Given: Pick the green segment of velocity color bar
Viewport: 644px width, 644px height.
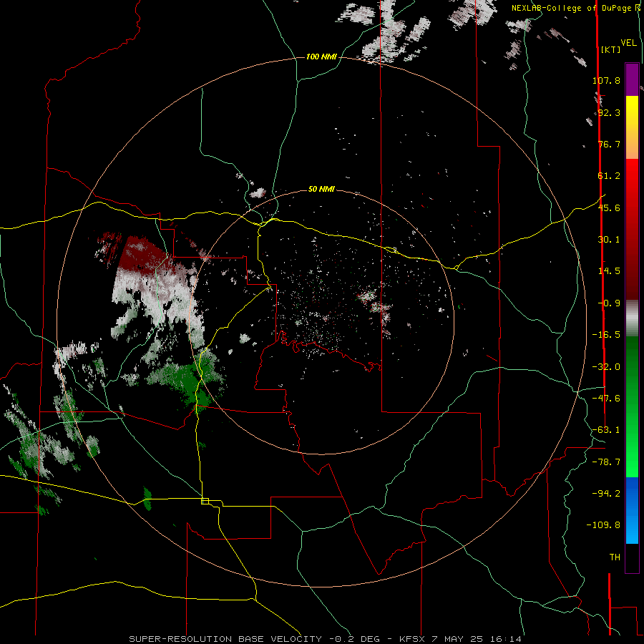Looking at the screenshot, I should [632, 406].
